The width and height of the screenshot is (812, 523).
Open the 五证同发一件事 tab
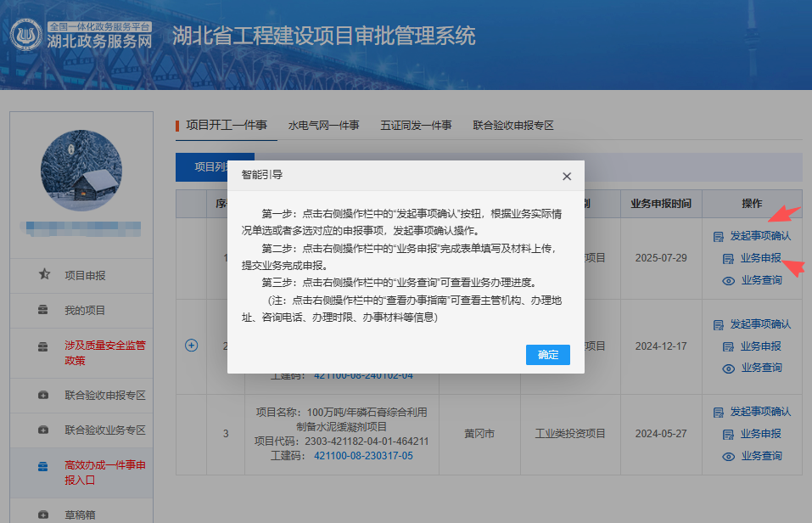416,124
